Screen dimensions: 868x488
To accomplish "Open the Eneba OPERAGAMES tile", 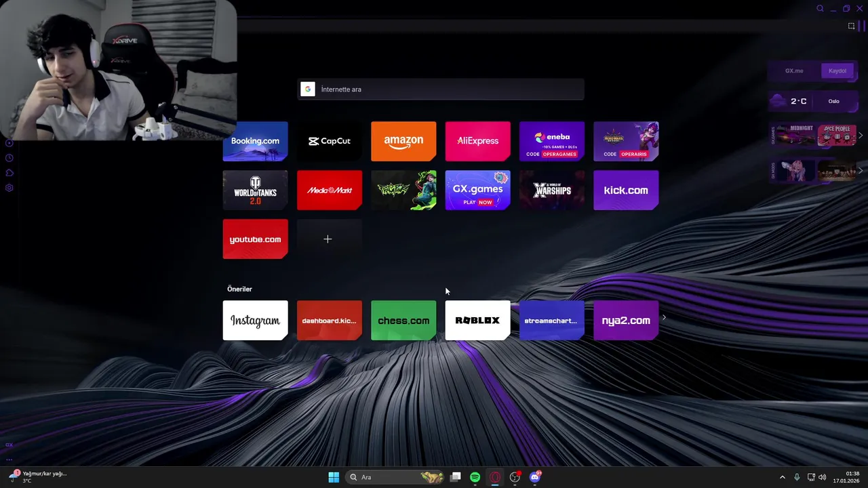I will [552, 141].
